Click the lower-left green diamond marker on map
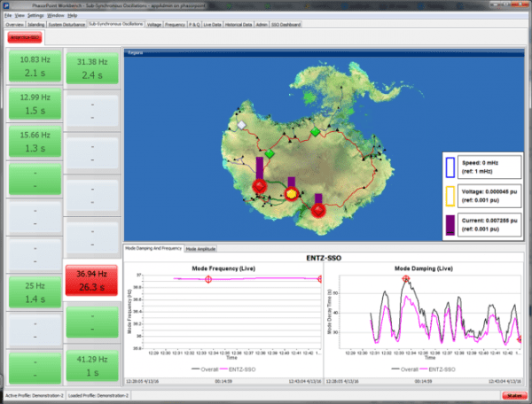Viewport: 532px width, 404px height. pyautogui.click(x=270, y=153)
